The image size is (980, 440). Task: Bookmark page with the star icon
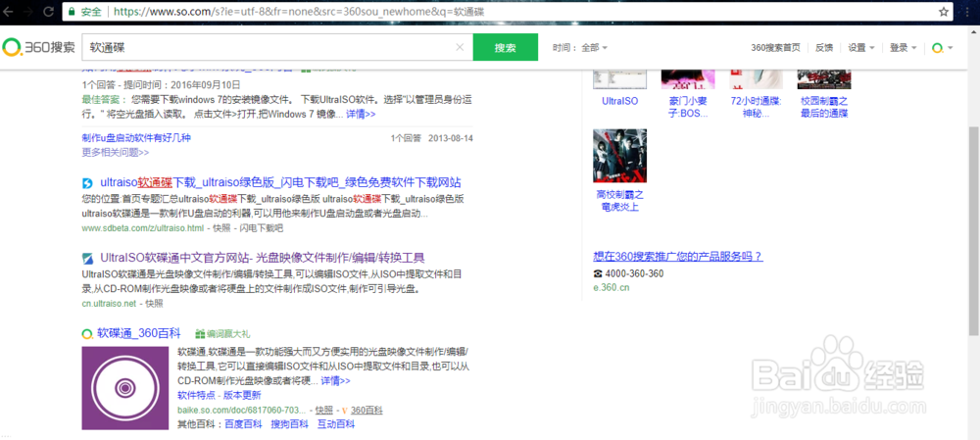point(944,12)
